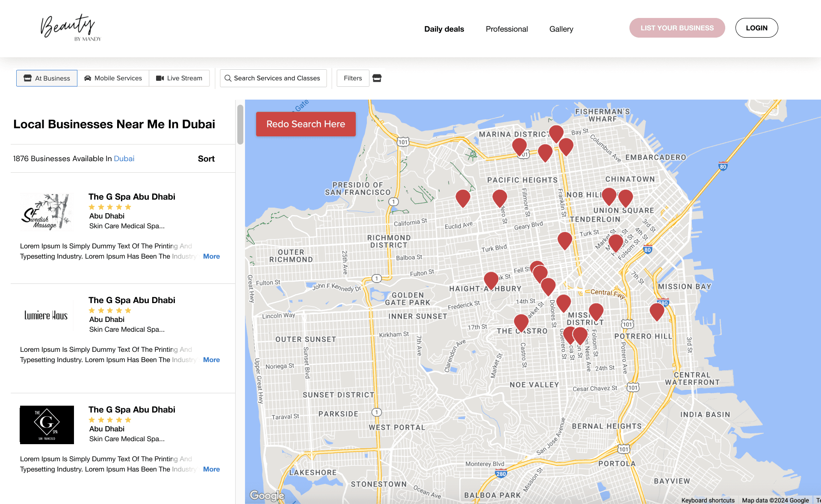The width and height of the screenshot is (821, 504).
Task: Open the Filters panel
Action: point(353,78)
